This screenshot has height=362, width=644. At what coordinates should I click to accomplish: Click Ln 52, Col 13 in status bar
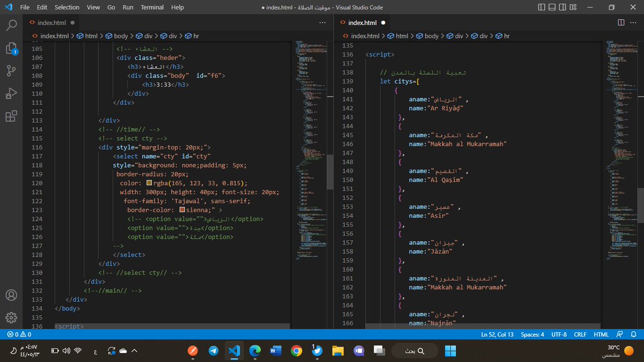(x=497, y=335)
